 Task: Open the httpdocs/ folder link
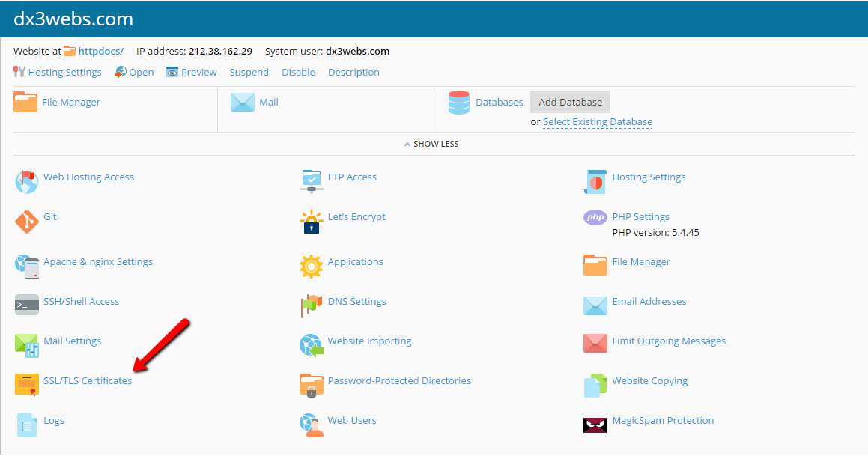coord(101,52)
